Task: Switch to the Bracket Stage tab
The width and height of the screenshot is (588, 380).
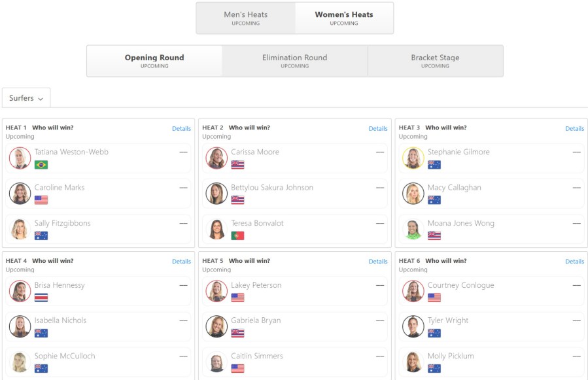Action: (435, 61)
